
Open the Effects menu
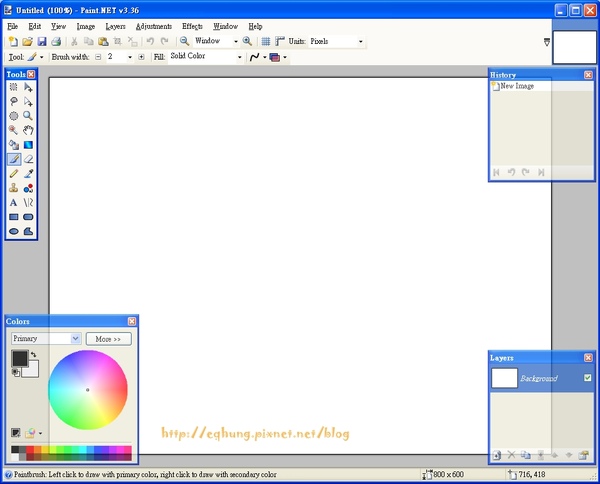(192, 26)
